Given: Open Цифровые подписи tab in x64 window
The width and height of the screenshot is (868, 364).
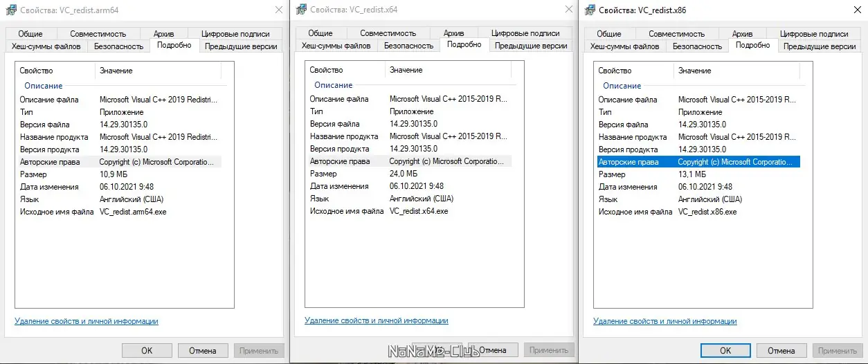Looking at the screenshot, I should (525, 33).
